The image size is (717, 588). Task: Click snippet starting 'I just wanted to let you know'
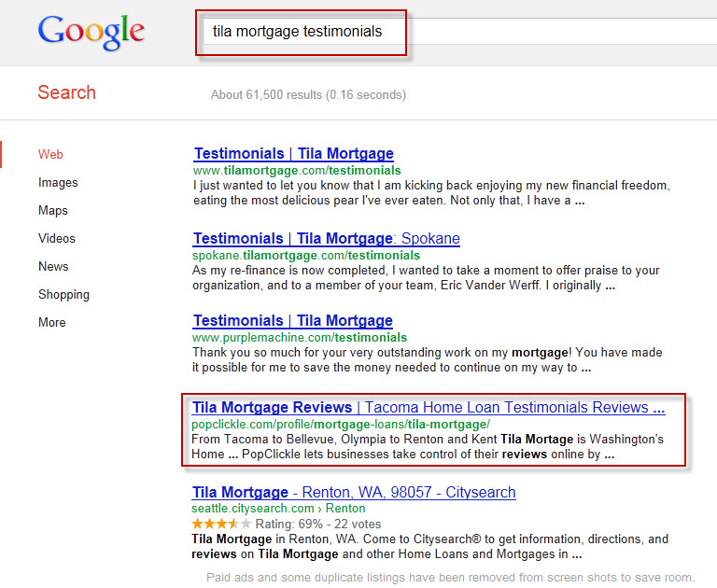click(x=431, y=193)
